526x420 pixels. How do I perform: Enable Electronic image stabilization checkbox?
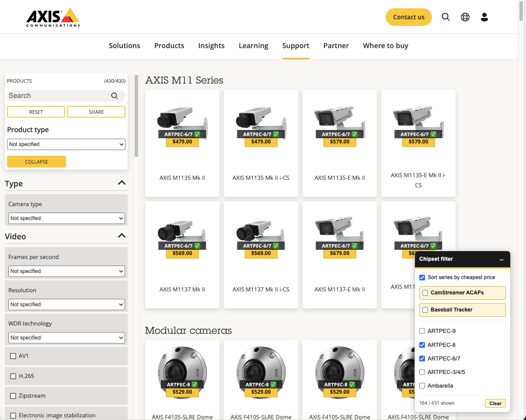point(13,416)
